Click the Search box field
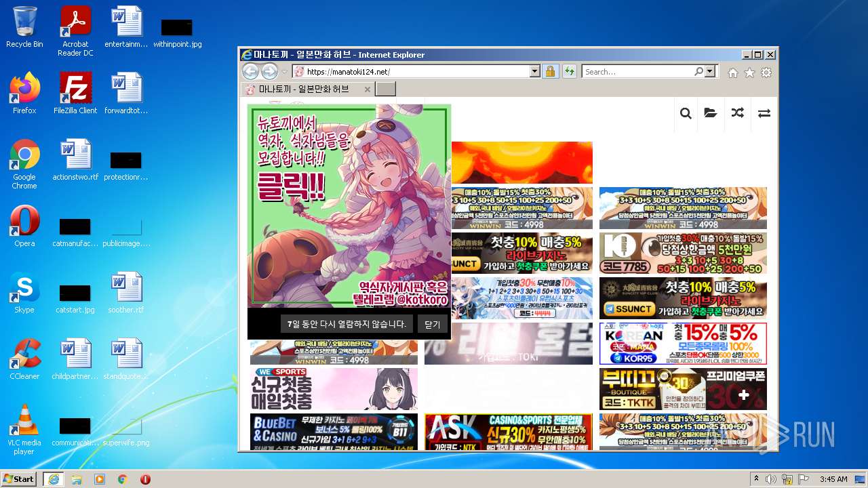This screenshot has width=868, height=488. (637, 71)
